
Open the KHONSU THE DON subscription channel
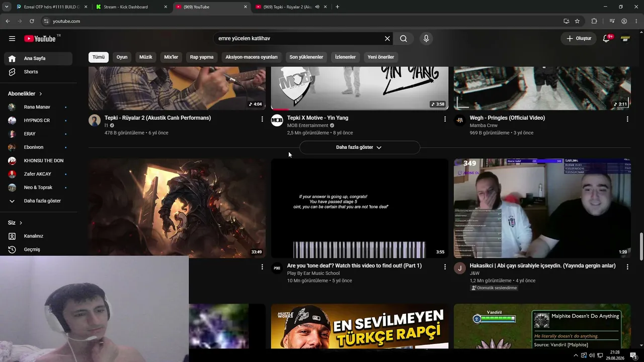38,161
